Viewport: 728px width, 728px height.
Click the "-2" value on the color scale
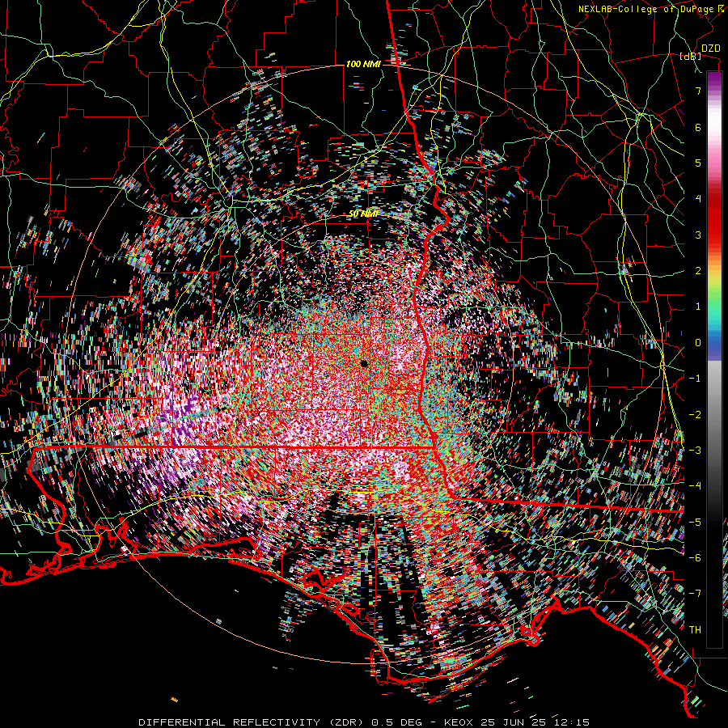tap(695, 415)
